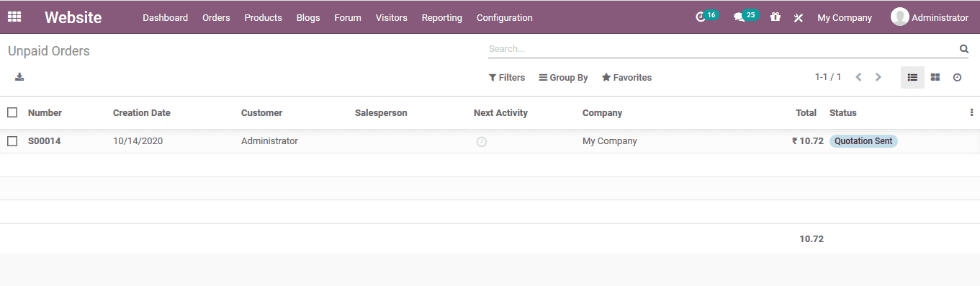Tick the select-all header checkbox

pyautogui.click(x=12, y=112)
